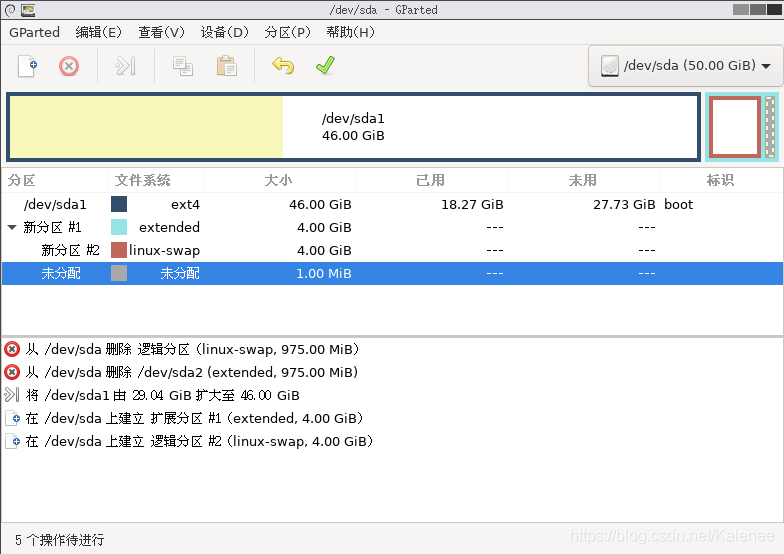Click the Delete partition toolbar icon
Image resolution: width=784 pixels, height=554 pixels.
point(69,66)
